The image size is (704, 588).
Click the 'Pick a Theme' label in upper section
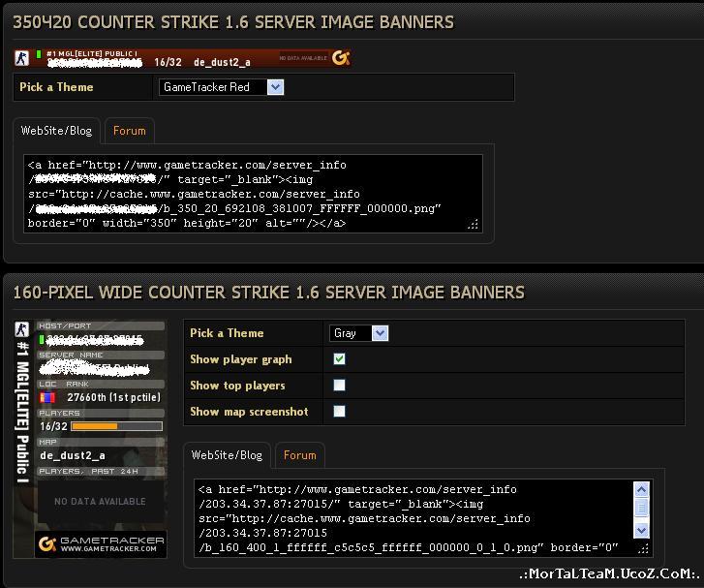coord(56,87)
